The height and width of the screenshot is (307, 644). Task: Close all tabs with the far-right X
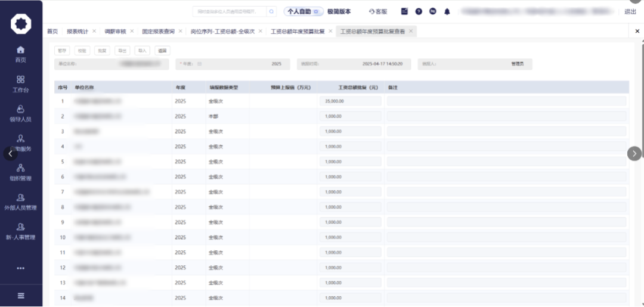(637, 31)
